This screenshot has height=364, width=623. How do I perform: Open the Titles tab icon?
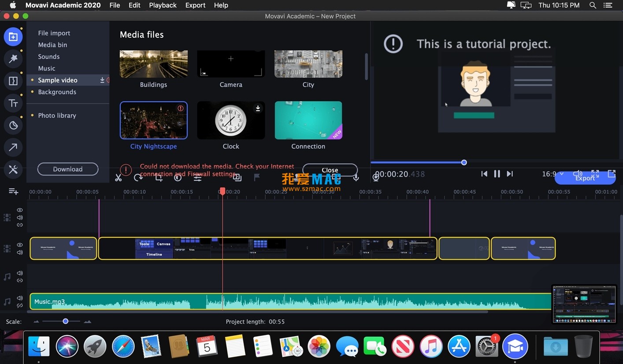click(13, 103)
